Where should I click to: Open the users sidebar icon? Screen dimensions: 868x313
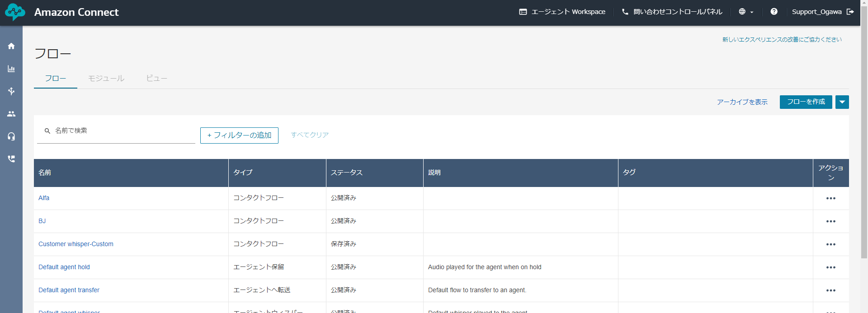11,114
